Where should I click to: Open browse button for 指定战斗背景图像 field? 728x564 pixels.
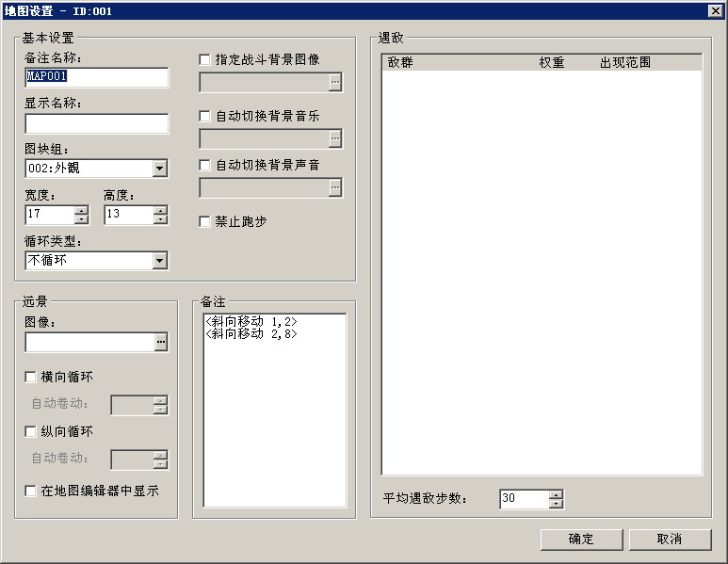pyautogui.click(x=335, y=83)
